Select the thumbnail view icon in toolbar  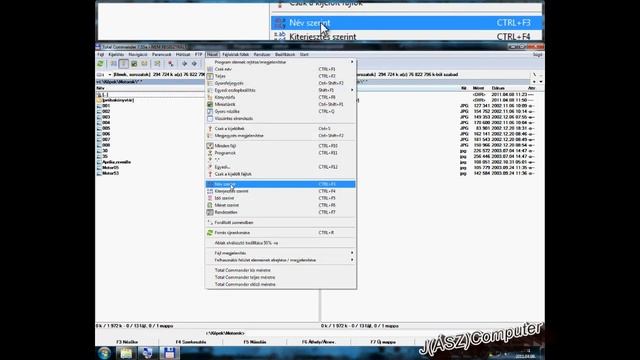[x=134, y=64]
